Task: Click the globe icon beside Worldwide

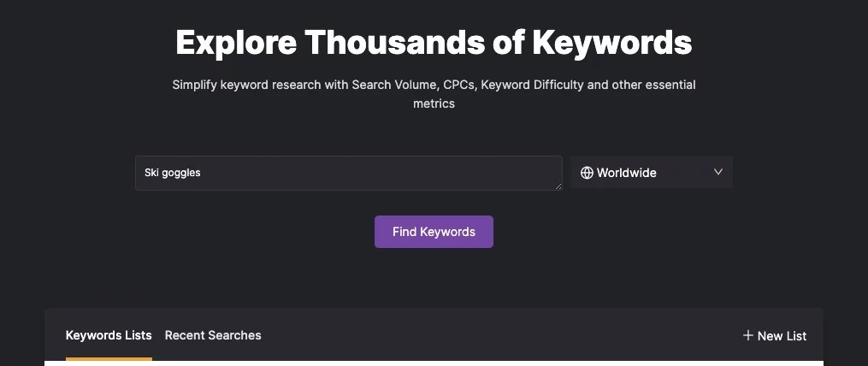Action: [587, 173]
